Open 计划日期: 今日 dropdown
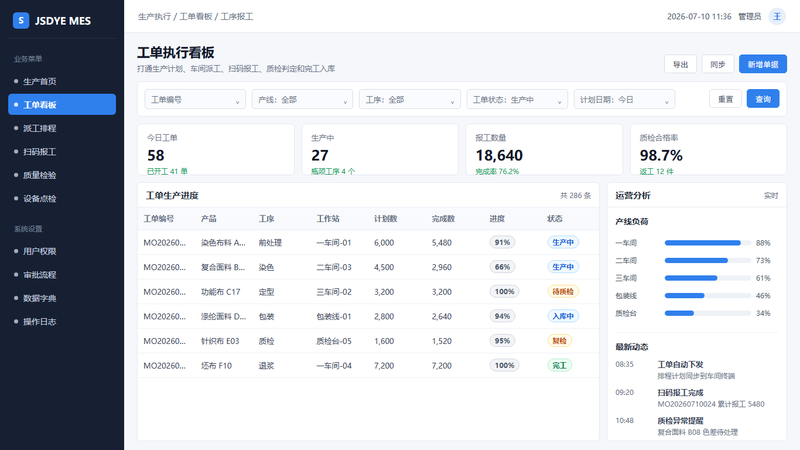Screen dimensions: 800x450 pyautogui.click(x=624, y=99)
